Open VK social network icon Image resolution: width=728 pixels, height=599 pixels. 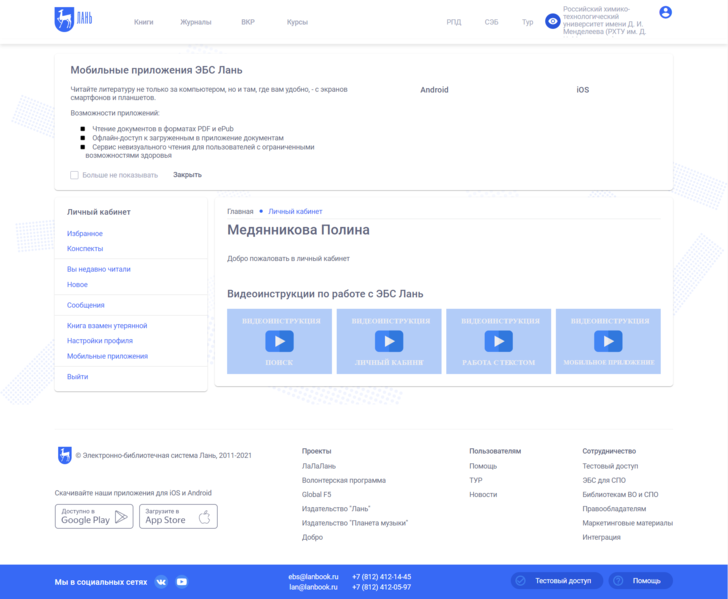(161, 582)
